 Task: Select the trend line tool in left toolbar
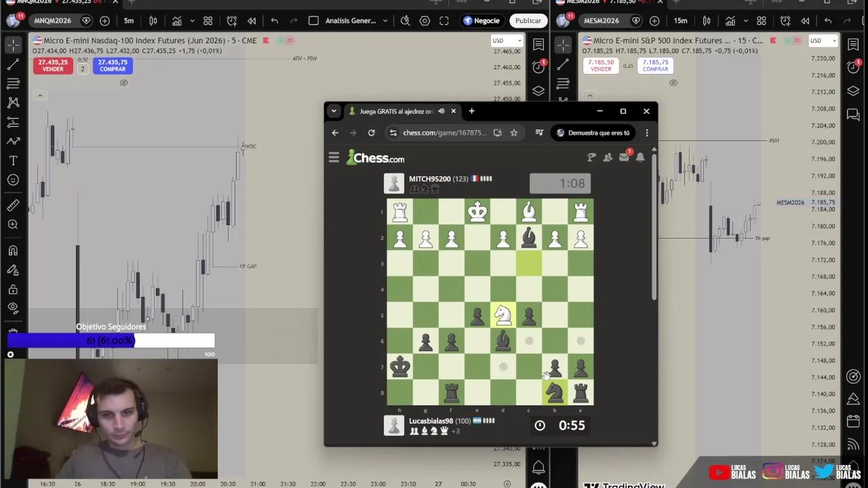tap(13, 64)
